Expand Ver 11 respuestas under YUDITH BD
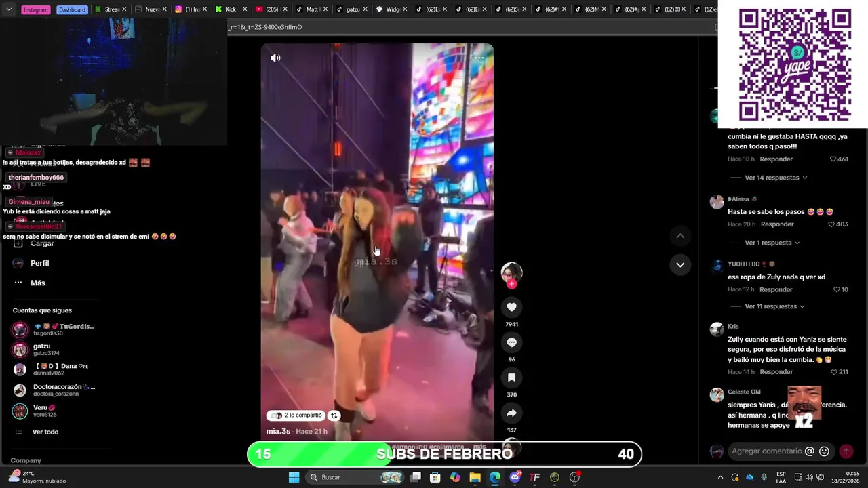Viewport: 868px width, 488px height. (776, 306)
